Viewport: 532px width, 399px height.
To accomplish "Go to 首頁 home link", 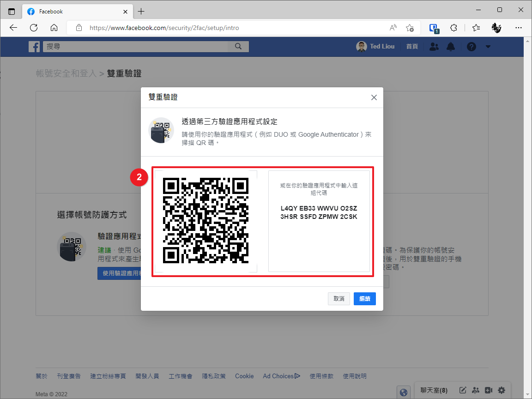I will point(412,47).
